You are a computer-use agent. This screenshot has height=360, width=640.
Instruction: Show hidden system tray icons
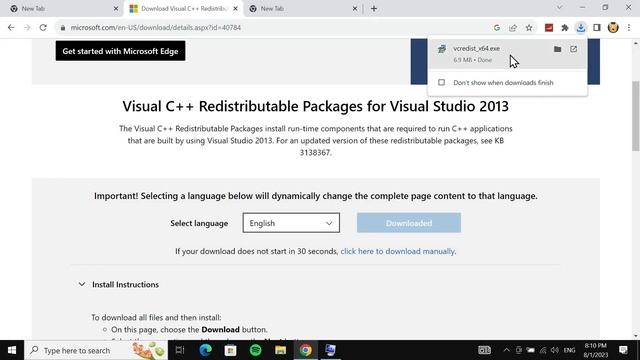tap(507, 350)
